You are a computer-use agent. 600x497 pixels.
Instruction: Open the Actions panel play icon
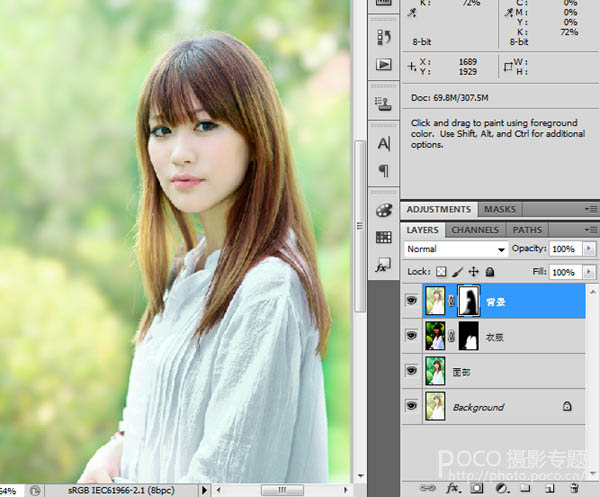[384, 64]
